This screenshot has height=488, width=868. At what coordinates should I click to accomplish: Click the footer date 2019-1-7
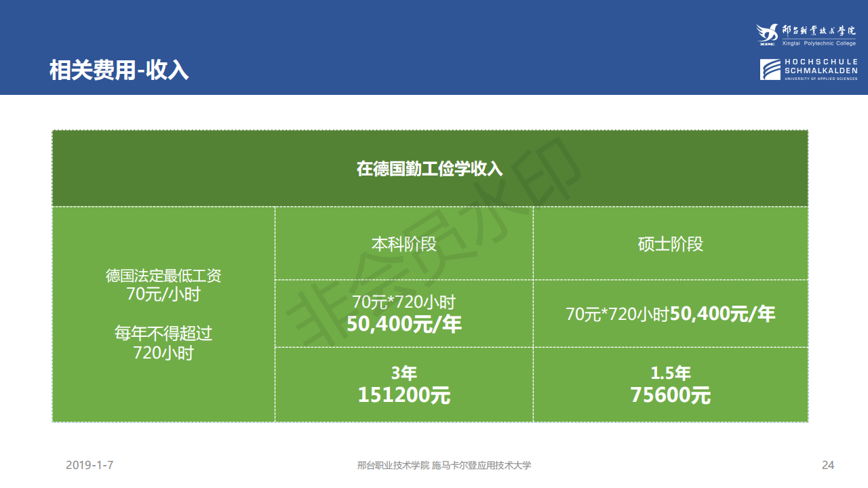coord(90,465)
